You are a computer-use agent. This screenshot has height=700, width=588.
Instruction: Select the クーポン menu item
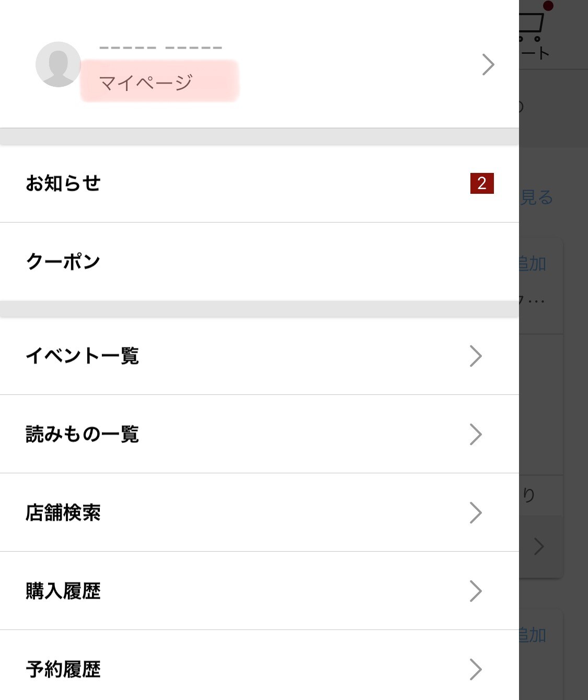[x=63, y=261]
